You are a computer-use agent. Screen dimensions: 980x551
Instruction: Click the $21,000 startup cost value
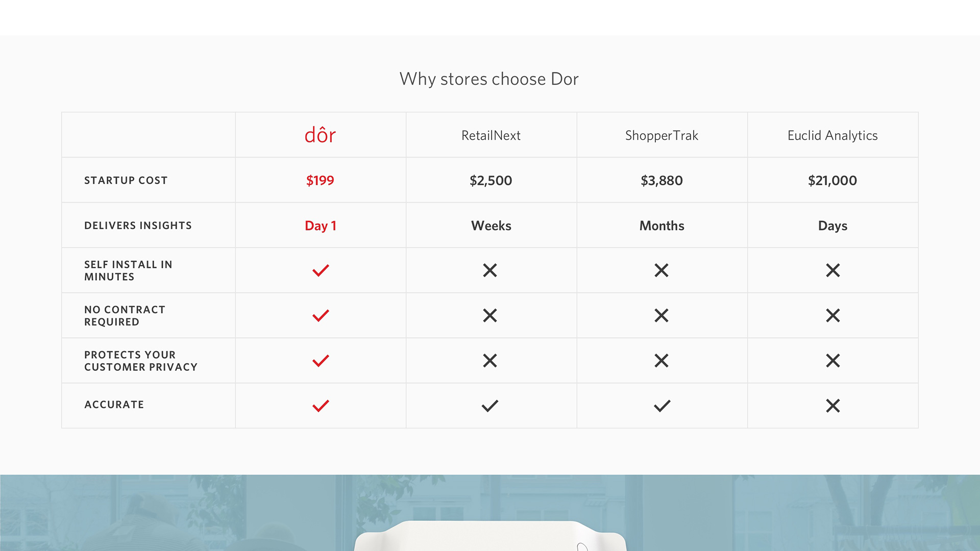point(832,181)
